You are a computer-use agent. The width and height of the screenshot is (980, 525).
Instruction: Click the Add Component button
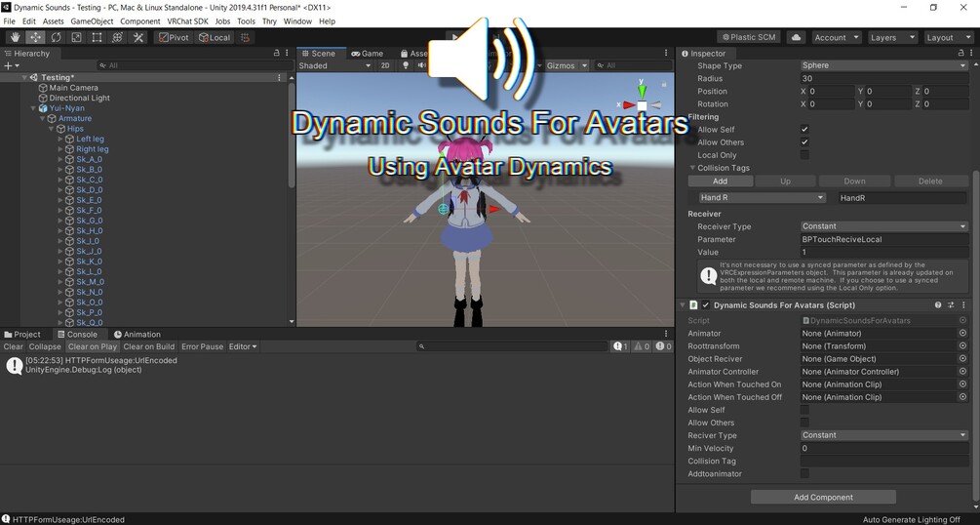(x=823, y=498)
